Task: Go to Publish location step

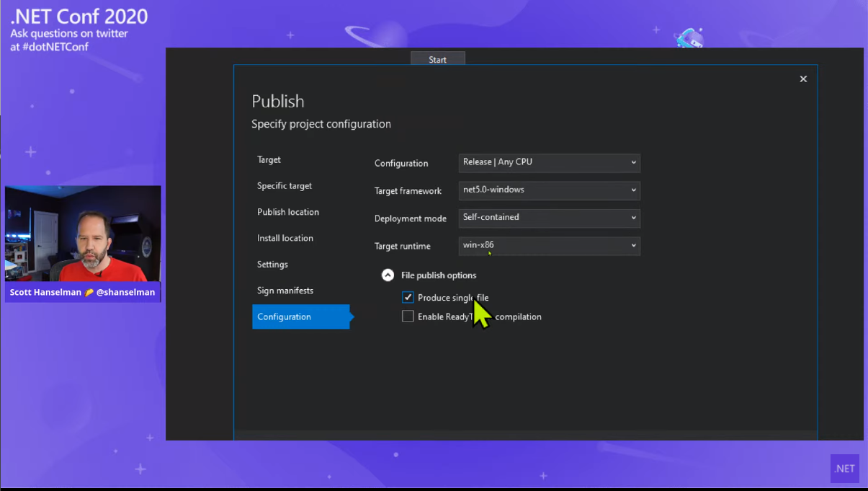Action: tap(288, 212)
